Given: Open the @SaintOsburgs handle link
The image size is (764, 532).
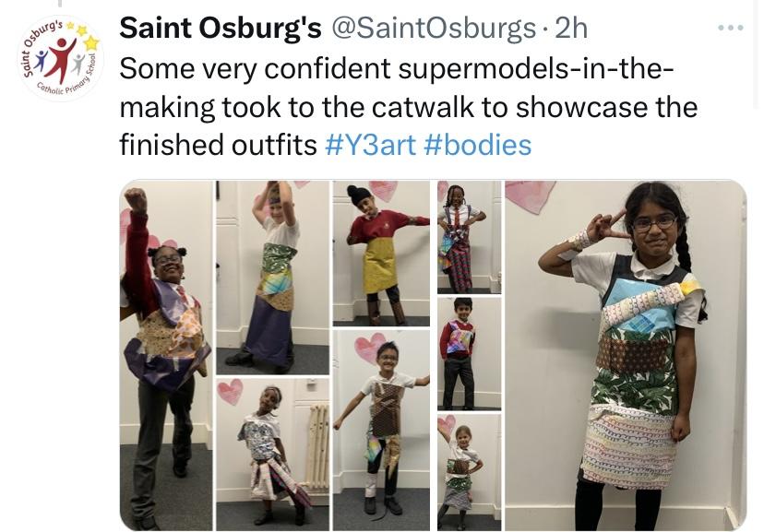Looking at the screenshot, I should [434, 29].
